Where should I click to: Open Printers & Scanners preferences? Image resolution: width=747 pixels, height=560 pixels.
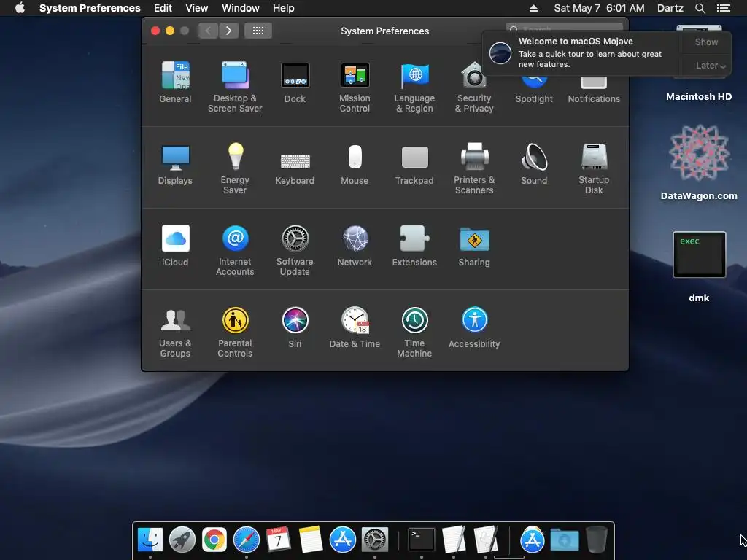tap(474, 168)
